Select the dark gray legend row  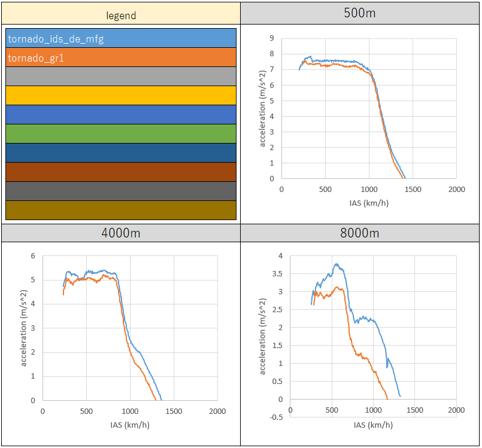[120, 191]
